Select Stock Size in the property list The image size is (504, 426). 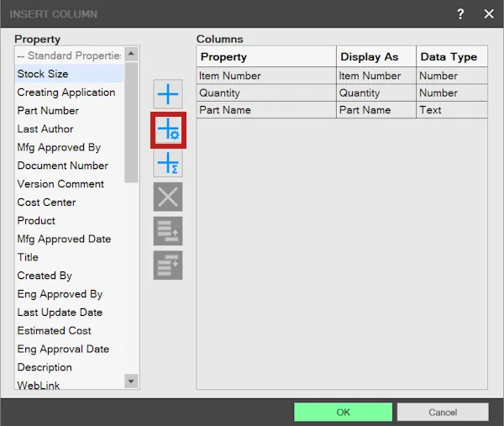69,74
